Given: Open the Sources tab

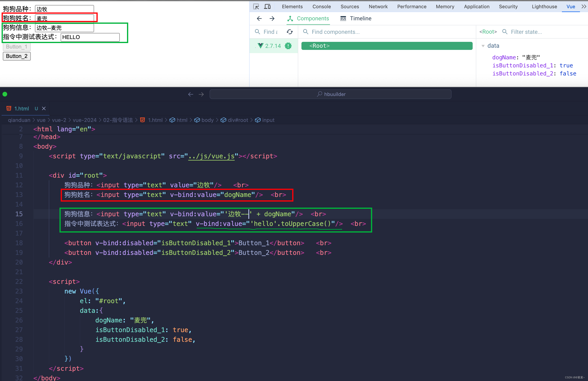Looking at the screenshot, I should tap(350, 7).
